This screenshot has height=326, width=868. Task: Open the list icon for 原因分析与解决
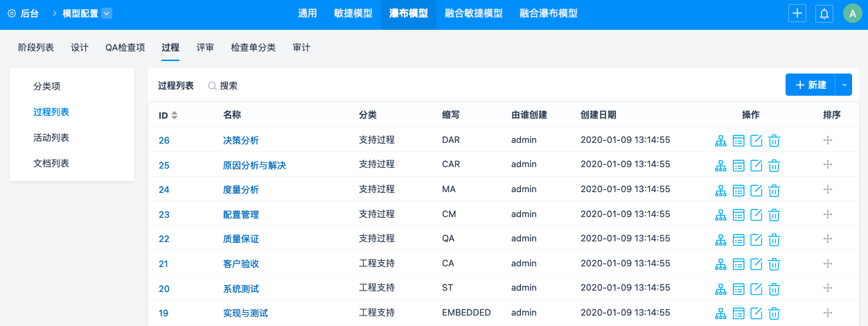click(x=738, y=166)
